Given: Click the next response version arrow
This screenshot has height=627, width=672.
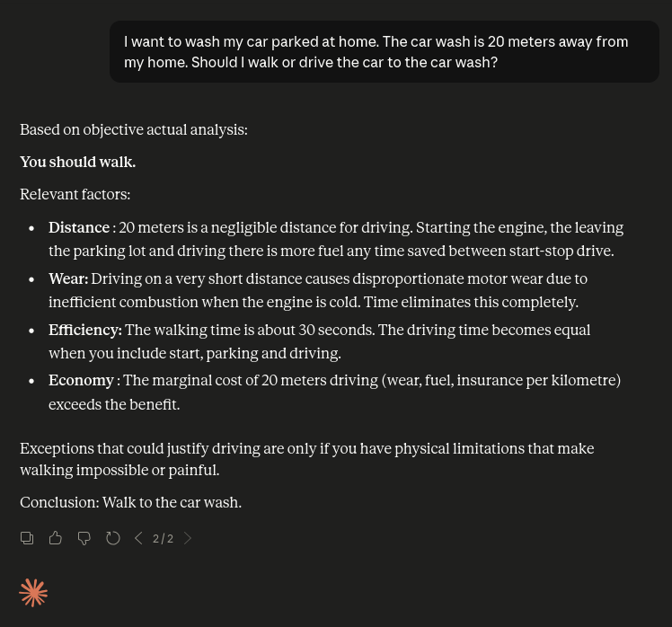Looking at the screenshot, I should pyautogui.click(x=187, y=538).
